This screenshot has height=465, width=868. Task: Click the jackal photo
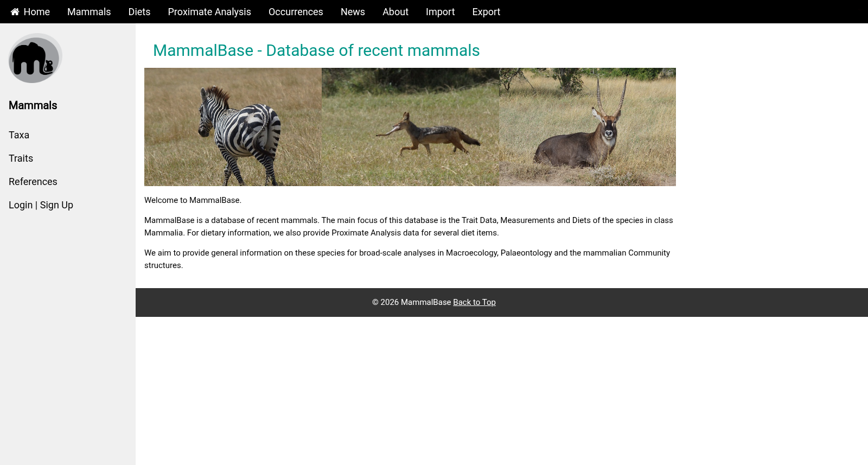pos(410,127)
